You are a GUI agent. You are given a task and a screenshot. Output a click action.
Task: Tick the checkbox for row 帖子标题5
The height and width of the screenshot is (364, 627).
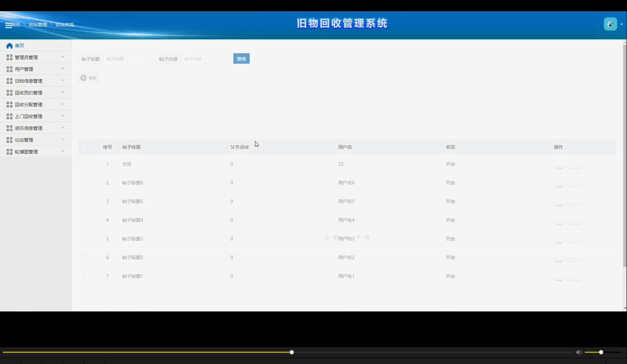pyautogui.click(x=84, y=201)
